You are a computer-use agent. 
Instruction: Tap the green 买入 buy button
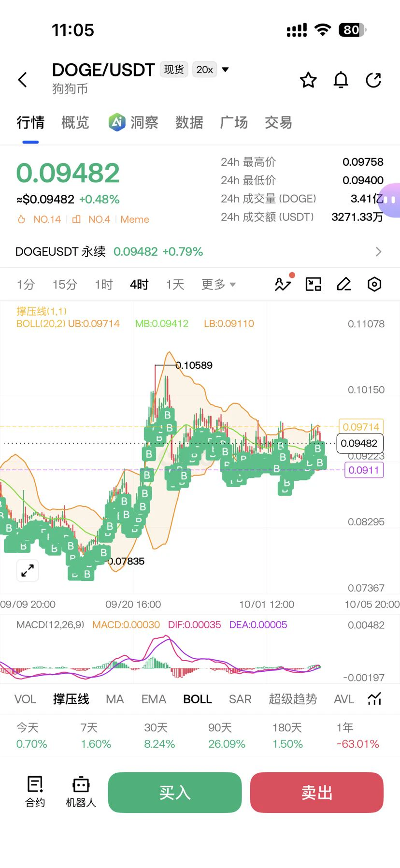[175, 792]
